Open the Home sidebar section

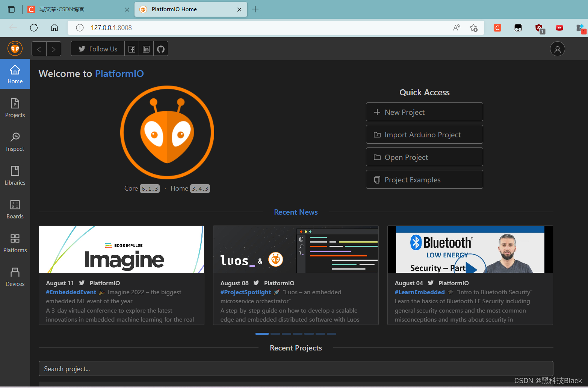pos(15,74)
